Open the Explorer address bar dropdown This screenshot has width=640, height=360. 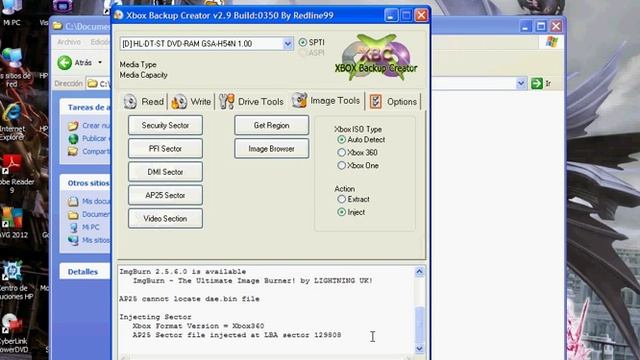click(x=521, y=84)
